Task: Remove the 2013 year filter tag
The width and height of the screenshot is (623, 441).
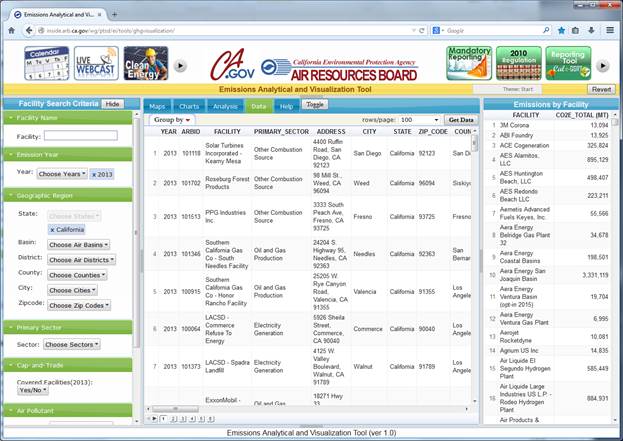Action: coord(97,174)
